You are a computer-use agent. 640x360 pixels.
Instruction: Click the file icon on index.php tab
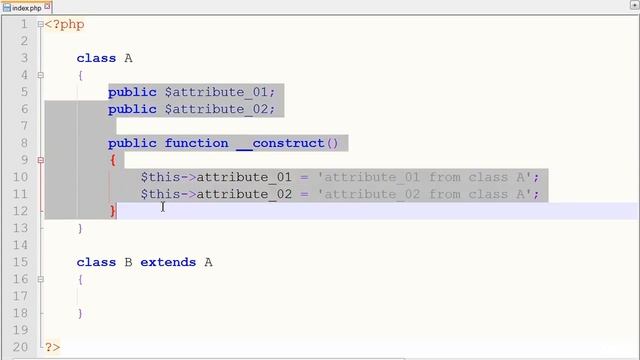click(7, 7)
